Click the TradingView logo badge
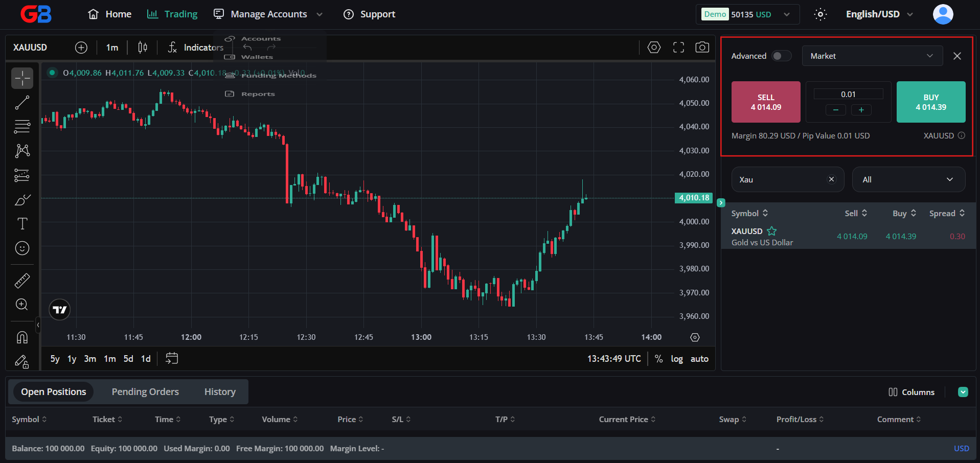This screenshot has height=463, width=980. [60, 310]
